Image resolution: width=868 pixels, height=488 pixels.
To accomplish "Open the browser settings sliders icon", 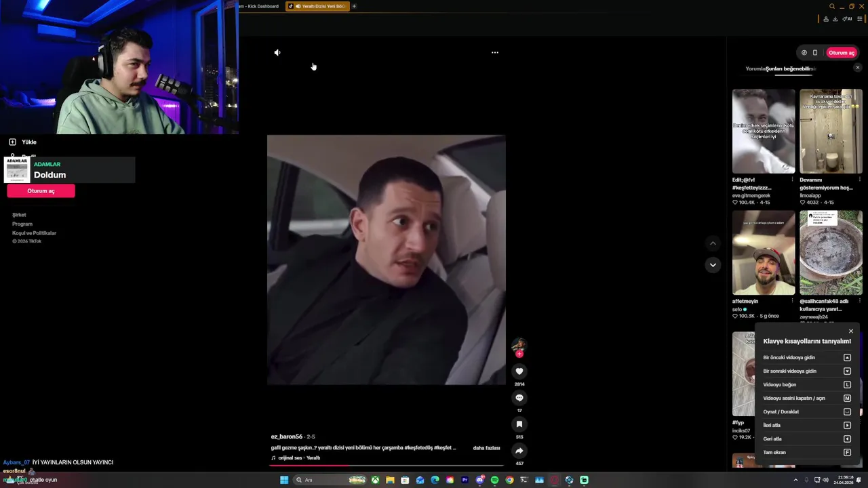I will click(860, 19).
